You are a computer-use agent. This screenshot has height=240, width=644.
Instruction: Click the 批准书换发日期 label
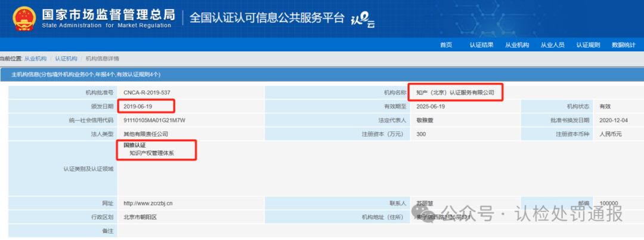click(x=569, y=121)
